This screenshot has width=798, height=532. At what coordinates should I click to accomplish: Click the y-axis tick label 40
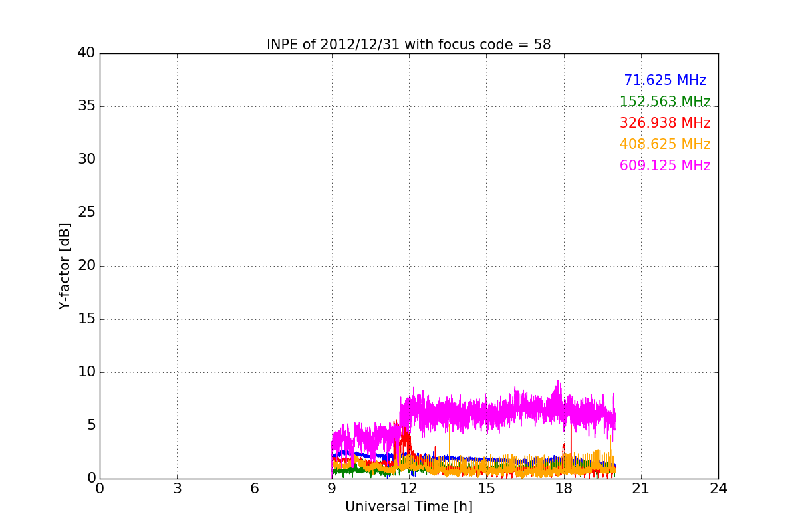tap(86, 53)
